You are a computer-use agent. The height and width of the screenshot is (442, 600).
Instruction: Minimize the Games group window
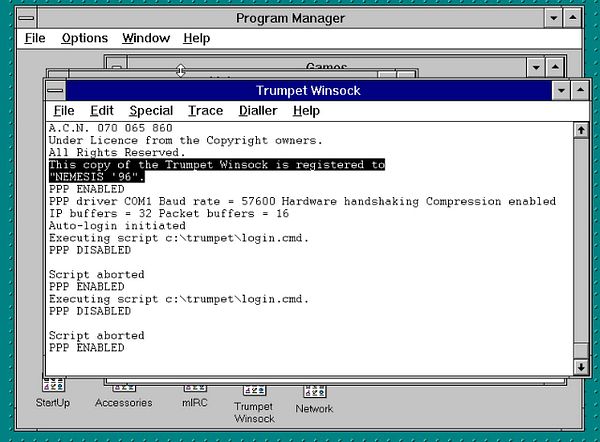(536, 67)
